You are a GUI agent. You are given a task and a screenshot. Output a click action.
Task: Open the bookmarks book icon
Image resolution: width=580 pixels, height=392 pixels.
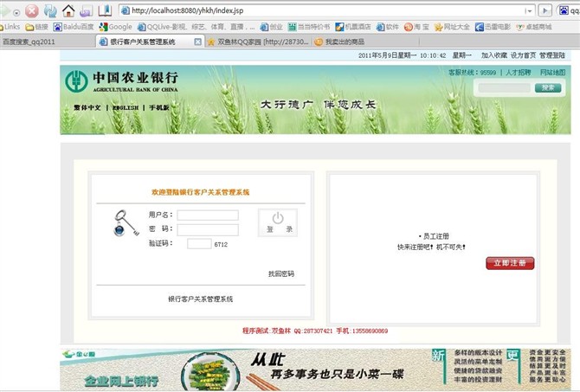coord(105,10)
